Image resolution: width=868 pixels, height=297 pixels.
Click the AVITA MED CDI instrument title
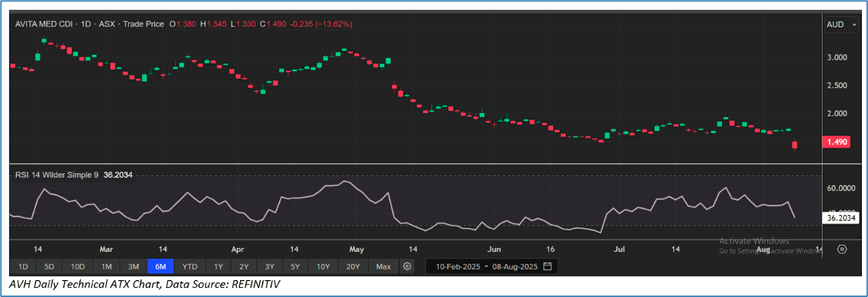click(47, 24)
